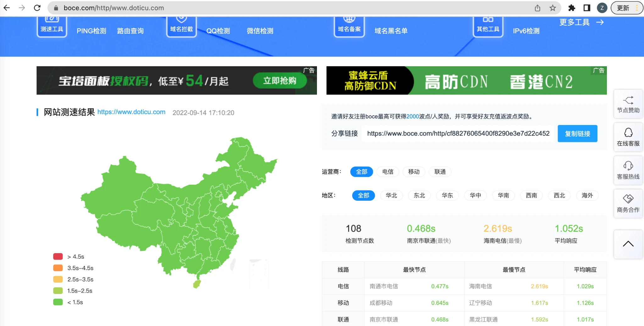
Task: Select 电信 carrier filter
Action: tap(387, 172)
